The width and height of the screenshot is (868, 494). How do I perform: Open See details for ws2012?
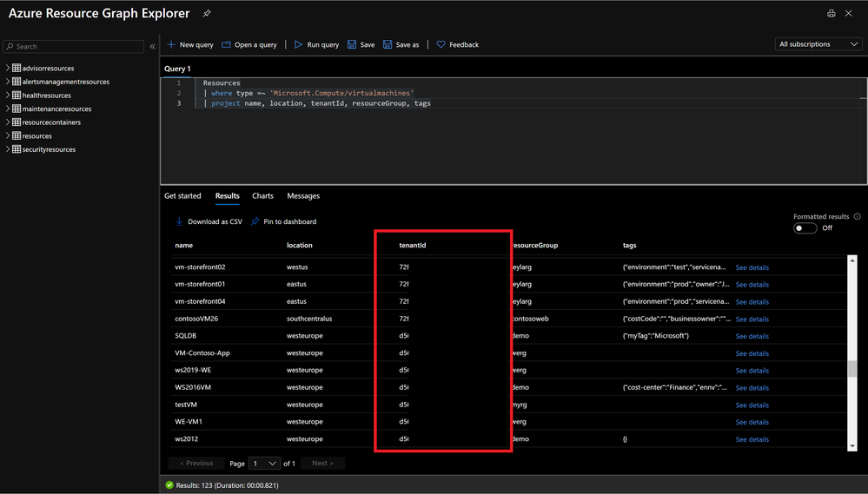pyautogui.click(x=752, y=439)
